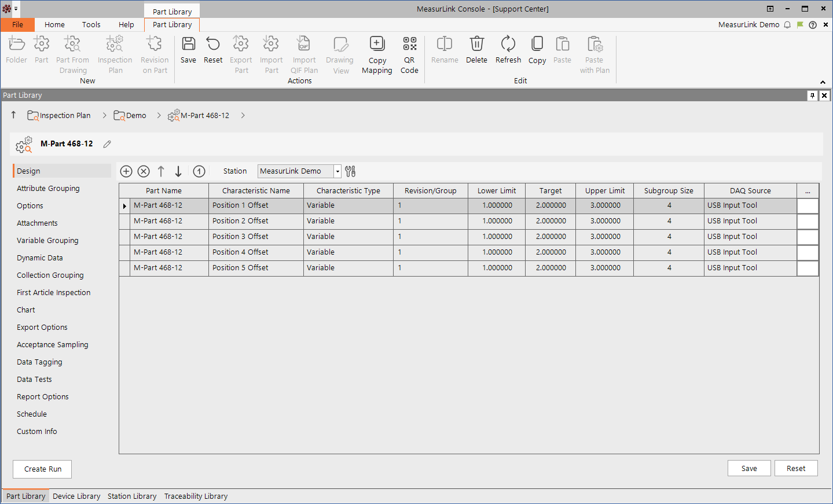Open quick access toolbar dropdown
The height and width of the screenshot is (504, 833).
point(16,9)
